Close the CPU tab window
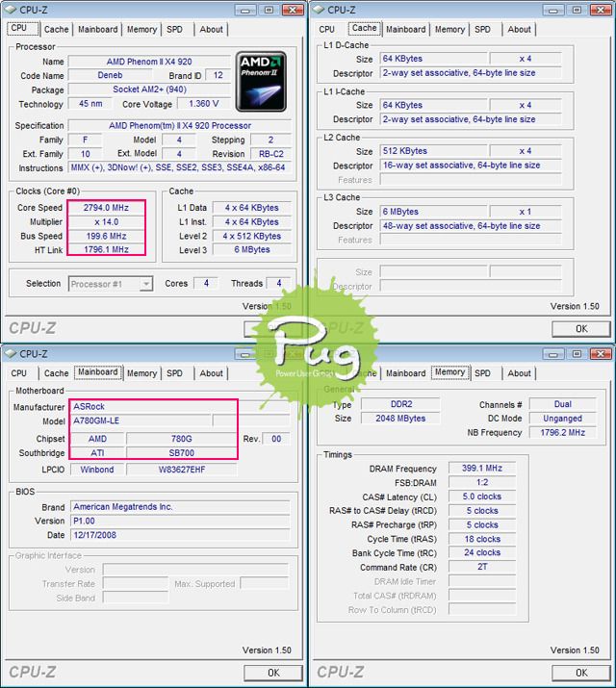The height and width of the screenshot is (688, 616). (x=293, y=10)
